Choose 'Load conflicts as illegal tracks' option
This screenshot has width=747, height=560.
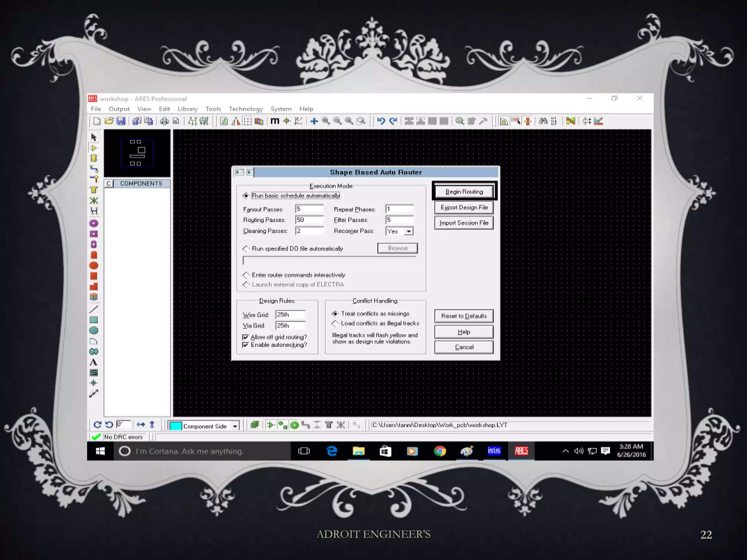point(335,323)
